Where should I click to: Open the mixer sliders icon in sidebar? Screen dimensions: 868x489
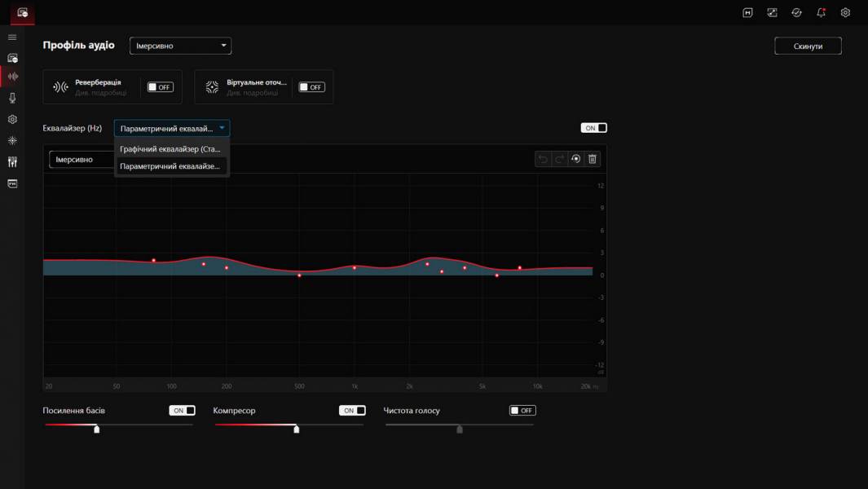(x=12, y=161)
